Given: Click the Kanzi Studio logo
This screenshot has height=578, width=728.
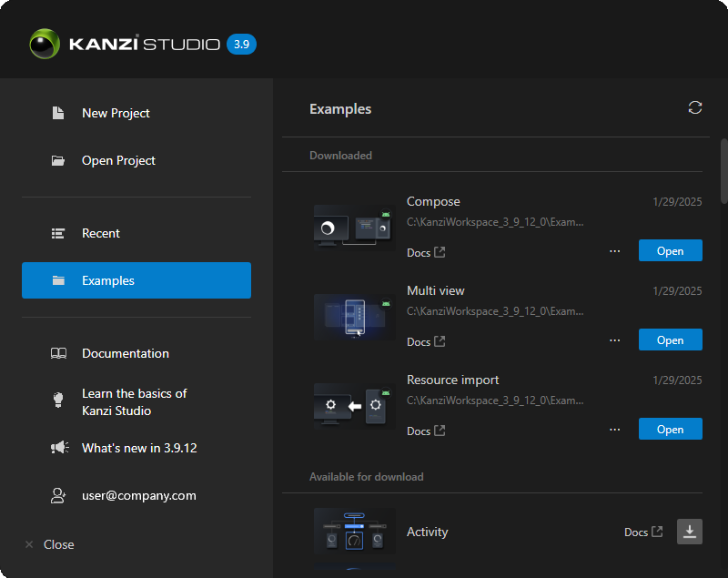Looking at the screenshot, I should point(42,43).
